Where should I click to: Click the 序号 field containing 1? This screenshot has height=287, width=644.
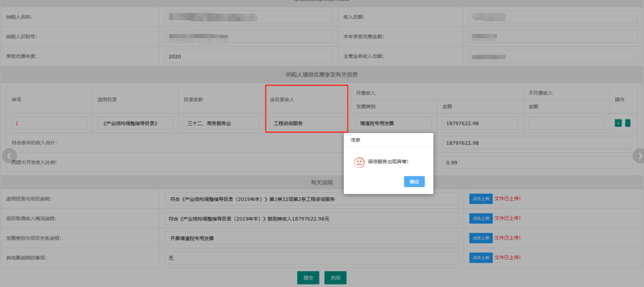tap(49, 123)
